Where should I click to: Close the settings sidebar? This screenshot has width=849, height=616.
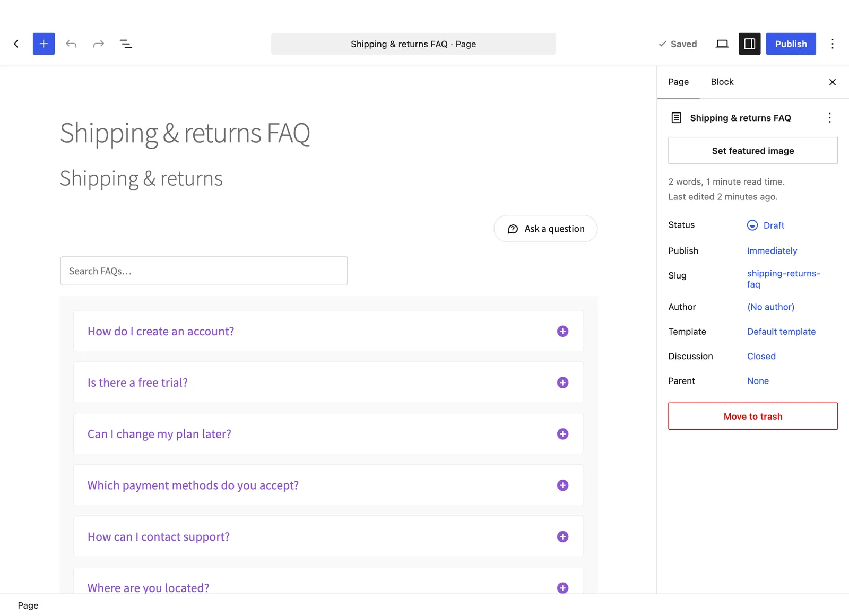point(832,82)
